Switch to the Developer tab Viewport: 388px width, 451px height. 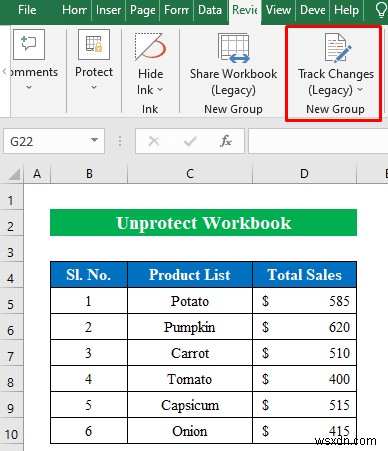tap(313, 10)
